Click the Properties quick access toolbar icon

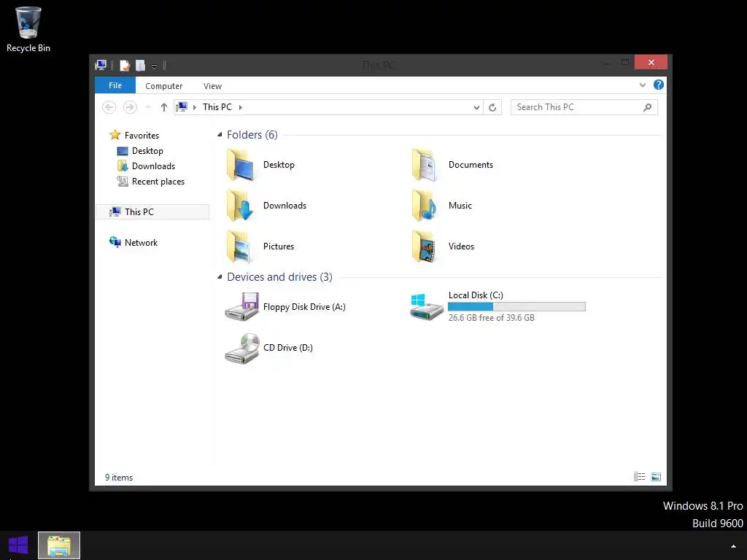125,65
